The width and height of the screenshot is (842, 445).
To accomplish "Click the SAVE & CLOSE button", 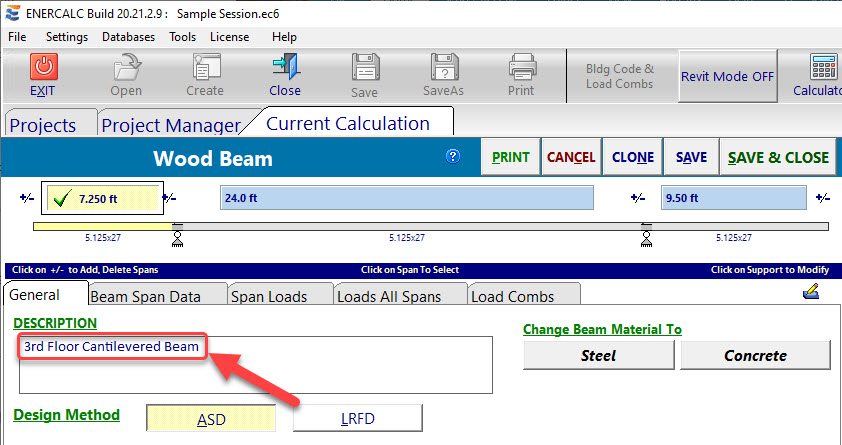I will (x=778, y=157).
